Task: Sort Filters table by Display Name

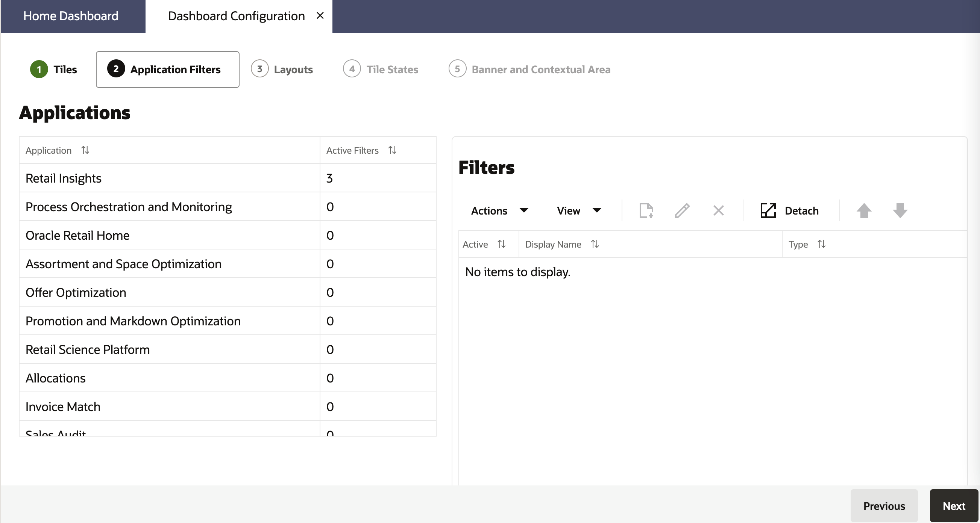Action: [x=595, y=244]
